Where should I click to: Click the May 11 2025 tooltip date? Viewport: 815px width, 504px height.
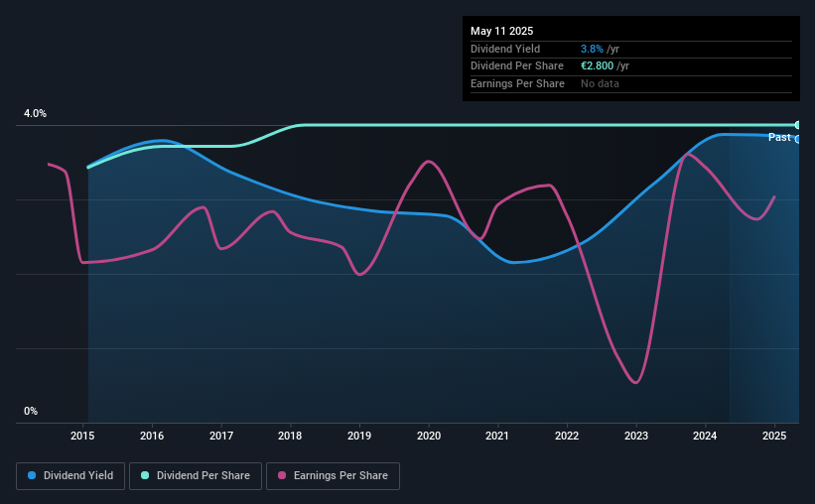(x=501, y=31)
